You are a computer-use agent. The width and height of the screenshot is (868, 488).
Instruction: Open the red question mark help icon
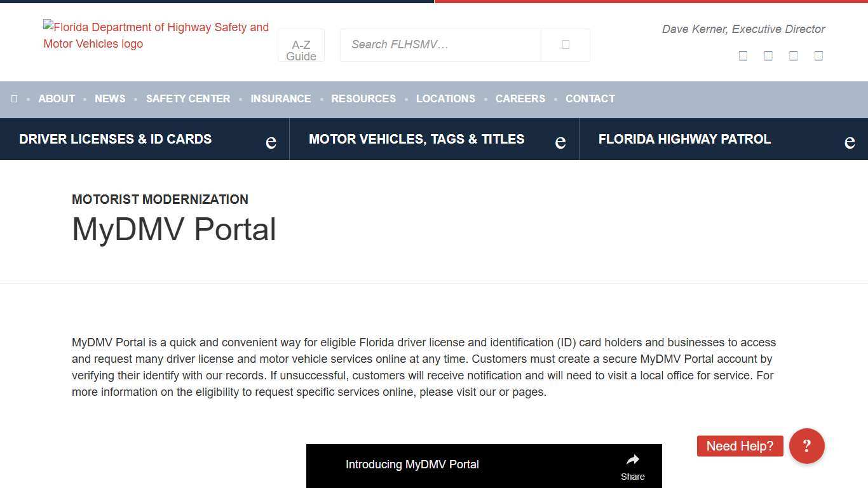click(x=806, y=445)
